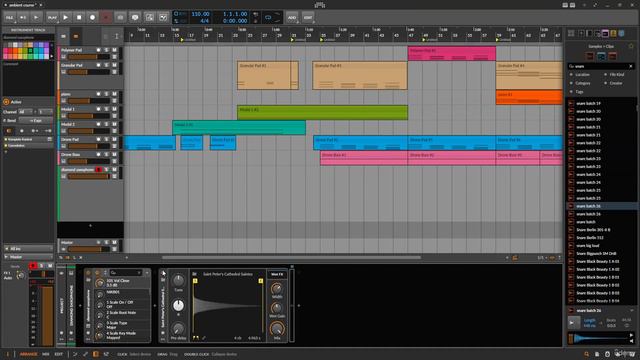Select the green Modal 1 #1 clip
The image size is (640, 360).
pos(322,112)
